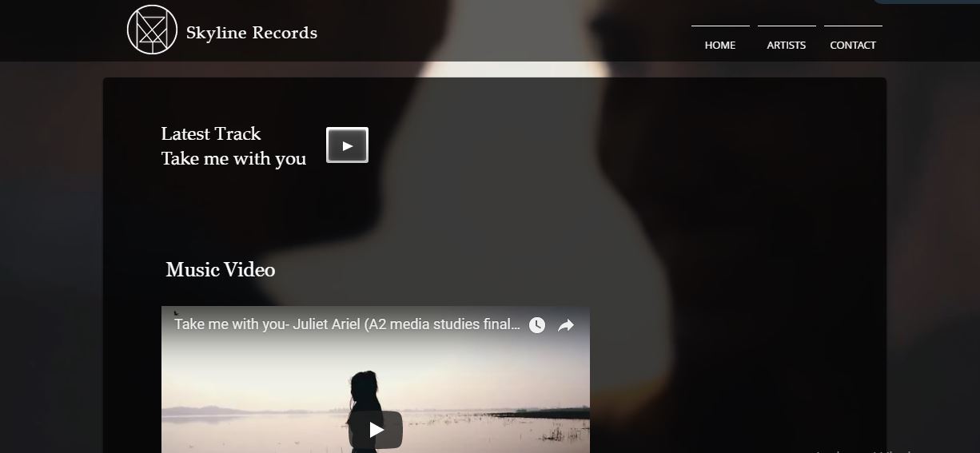
Task: Play the latest track with the play button
Action: point(347,145)
